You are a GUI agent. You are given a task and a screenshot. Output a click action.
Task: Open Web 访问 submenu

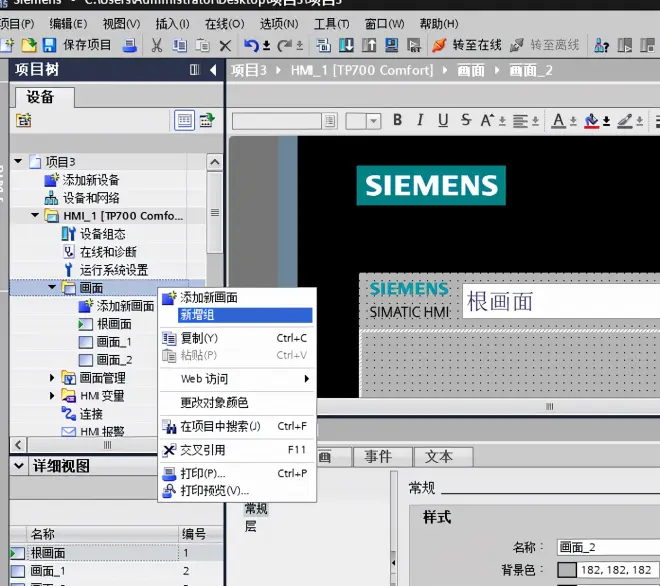coord(237,379)
